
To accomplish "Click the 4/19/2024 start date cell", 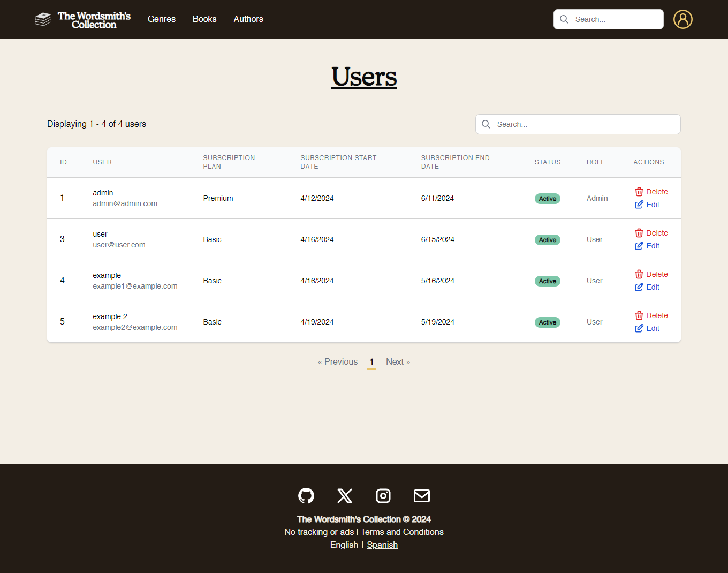I will pos(317,322).
